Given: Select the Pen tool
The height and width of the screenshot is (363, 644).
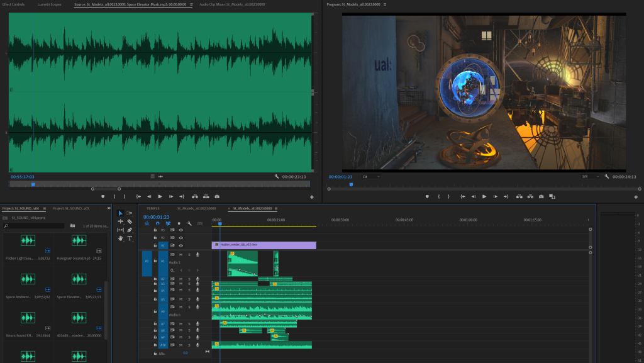Looking at the screenshot, I should click(x=130, y=230).
